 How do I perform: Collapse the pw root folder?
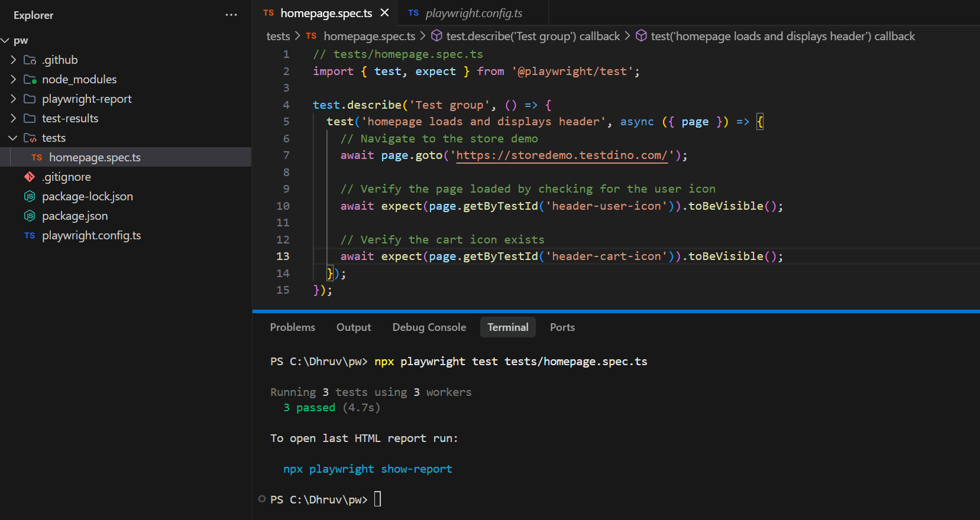pyautogui.click(x=5, y=40)
